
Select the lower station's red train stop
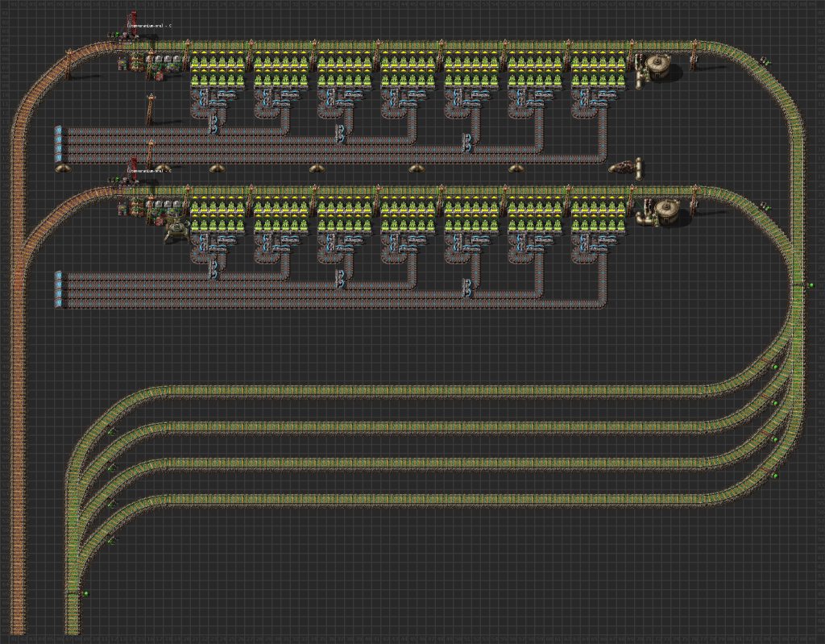coord(132,171)
